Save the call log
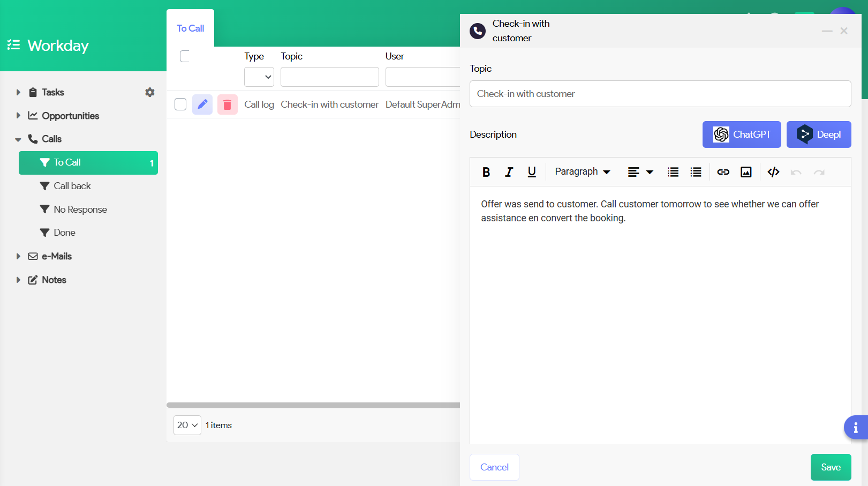The height and width of the screenshot is (486, 868). 831,467
